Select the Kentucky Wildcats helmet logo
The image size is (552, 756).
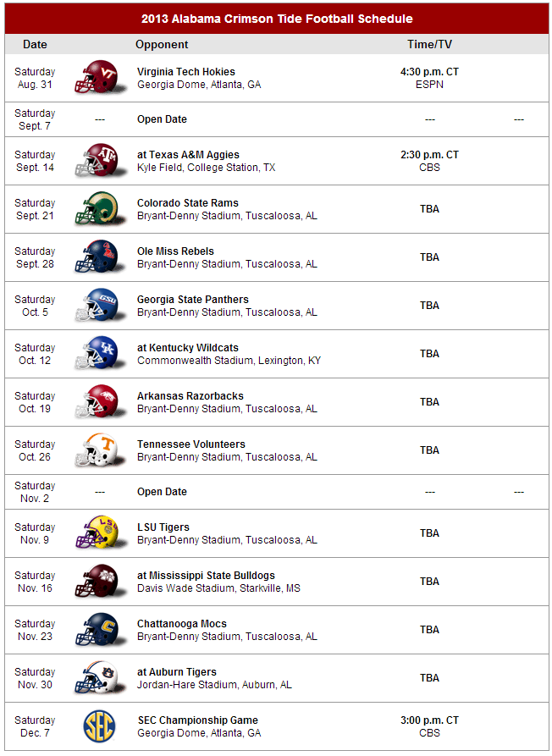pos(99,353)
